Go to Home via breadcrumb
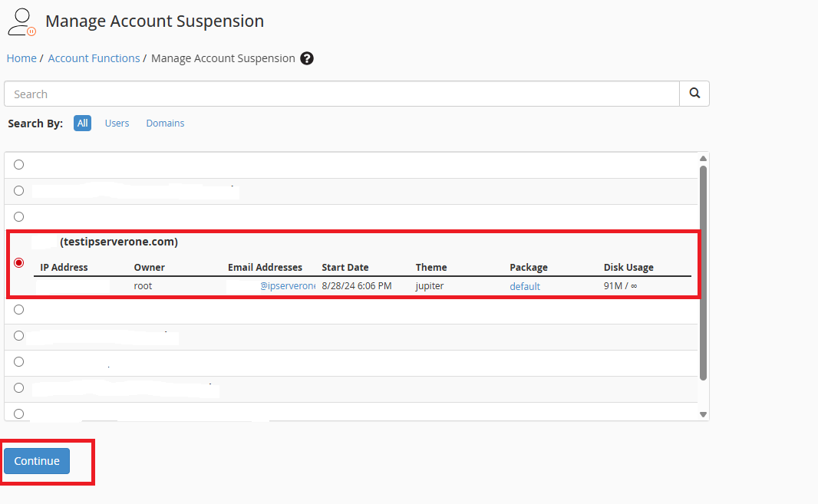Image resolution: width=818 pixels, height=504 pixels. coord(21,58)
